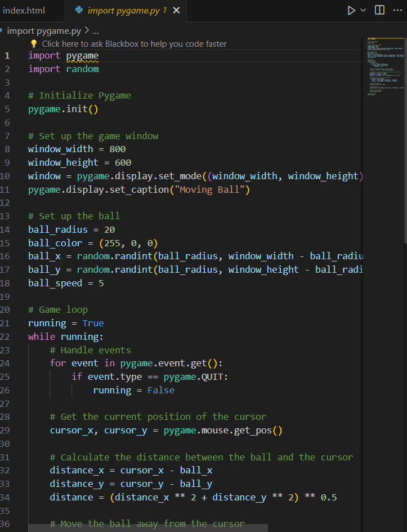Click the '# Initialize Pygame' comment
The image size is (407, 532).
coord(79,96)
